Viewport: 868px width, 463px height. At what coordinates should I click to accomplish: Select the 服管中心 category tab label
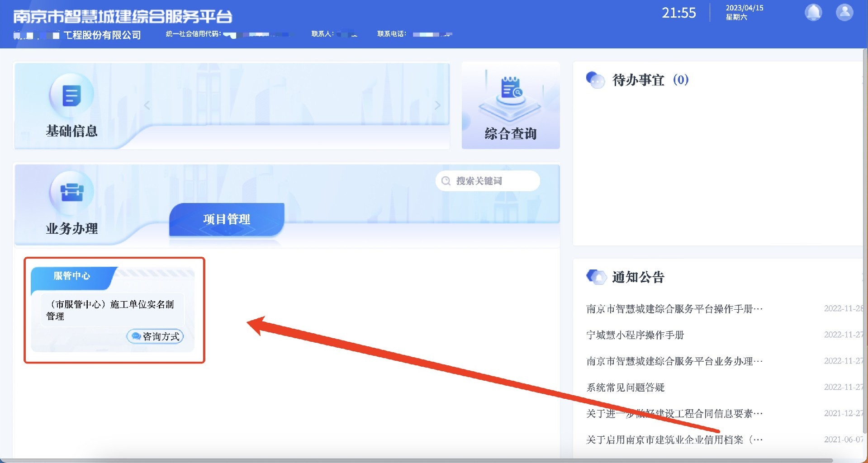coord(72,276)
